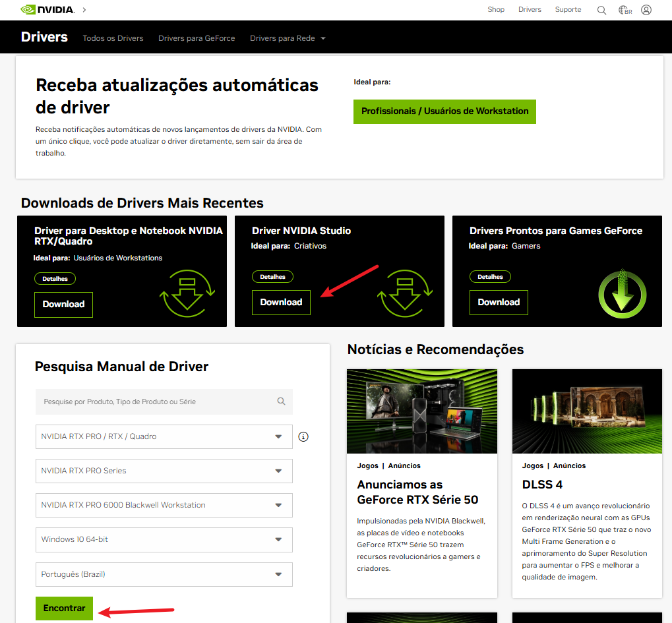
Task: Click the RTX/Quadro driver download arrows icon
Action: 188,294
